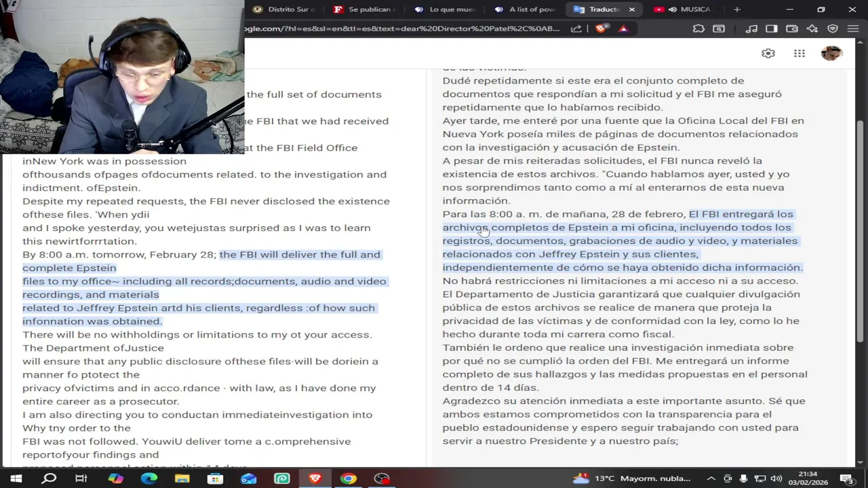Toggle the browser sidebar panel icon
Viewport: 868px width, 488px height.
click(771, 28)
